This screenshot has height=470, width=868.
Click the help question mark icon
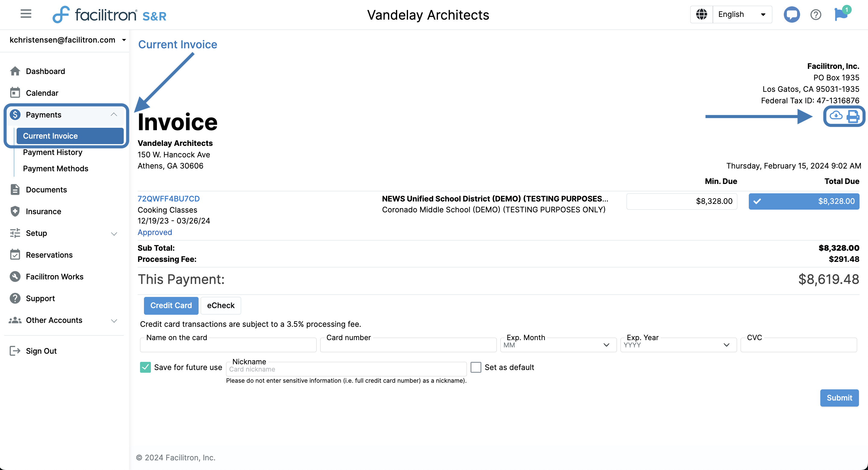(816, 14)
